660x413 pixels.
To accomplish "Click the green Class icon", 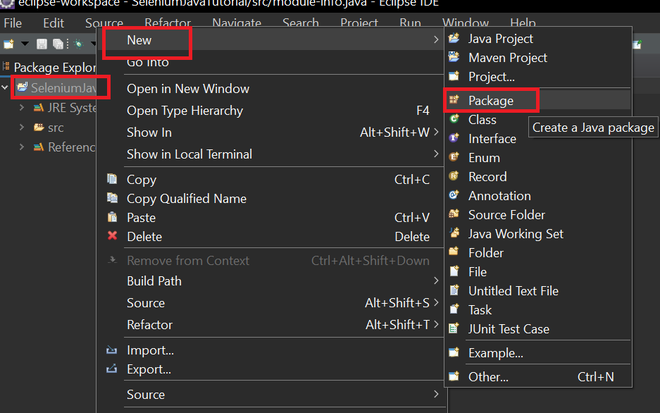I will tap(454, 119).
